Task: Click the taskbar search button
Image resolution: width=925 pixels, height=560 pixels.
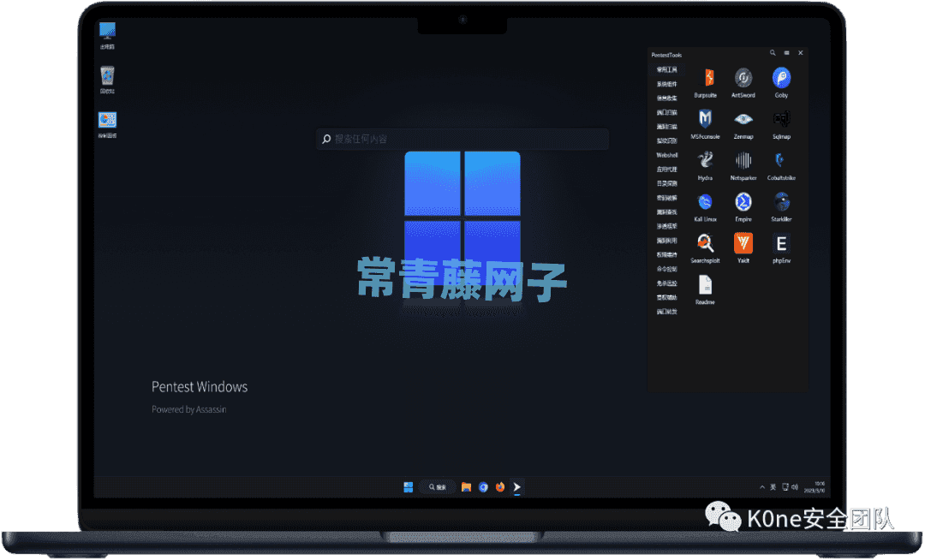Action: click(x=436, y=487)
